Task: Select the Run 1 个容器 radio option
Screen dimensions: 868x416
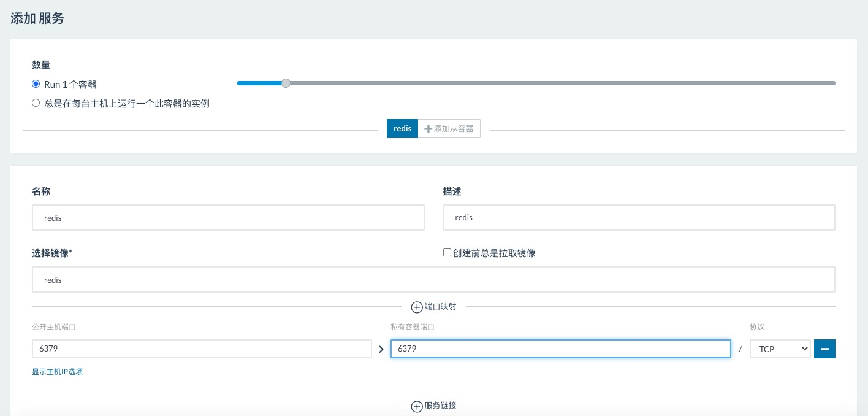Action: point(36,84)
